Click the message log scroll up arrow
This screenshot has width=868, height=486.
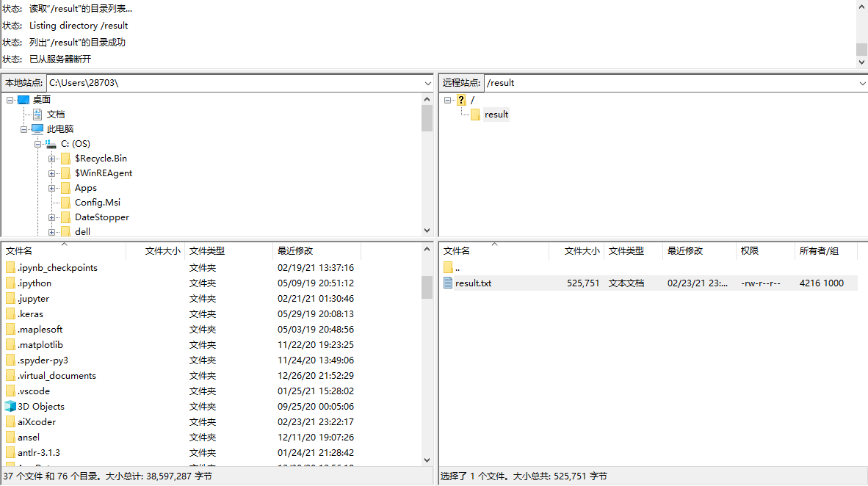click(x=861, y=7)
